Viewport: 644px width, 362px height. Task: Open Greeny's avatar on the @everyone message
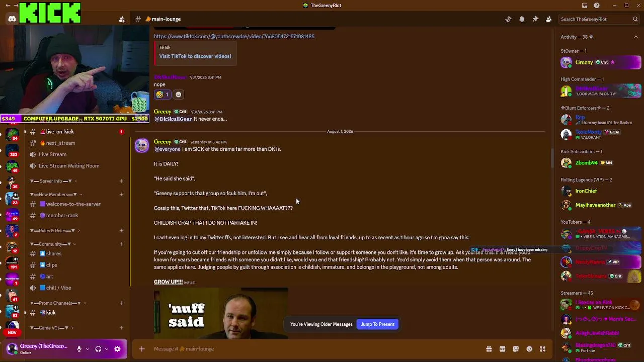pyautogui.click(x=142, y=145)
